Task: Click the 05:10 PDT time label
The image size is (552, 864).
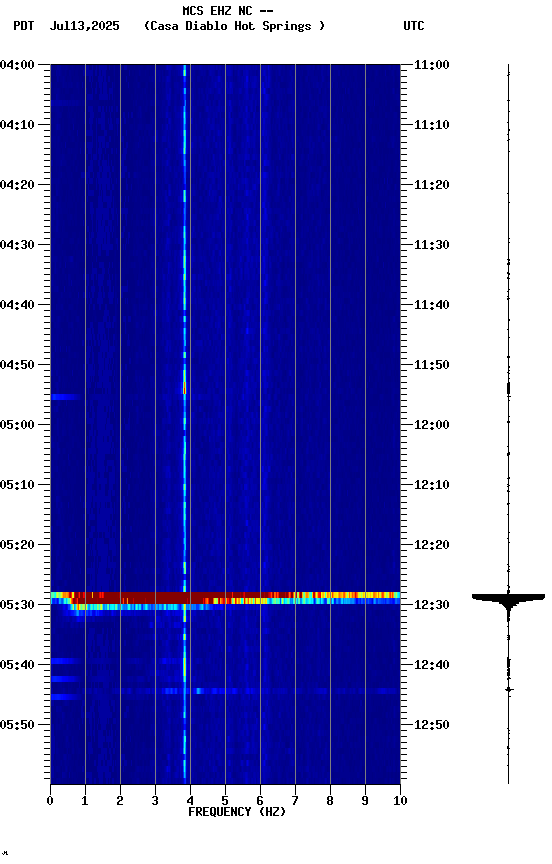Action: 17,485
